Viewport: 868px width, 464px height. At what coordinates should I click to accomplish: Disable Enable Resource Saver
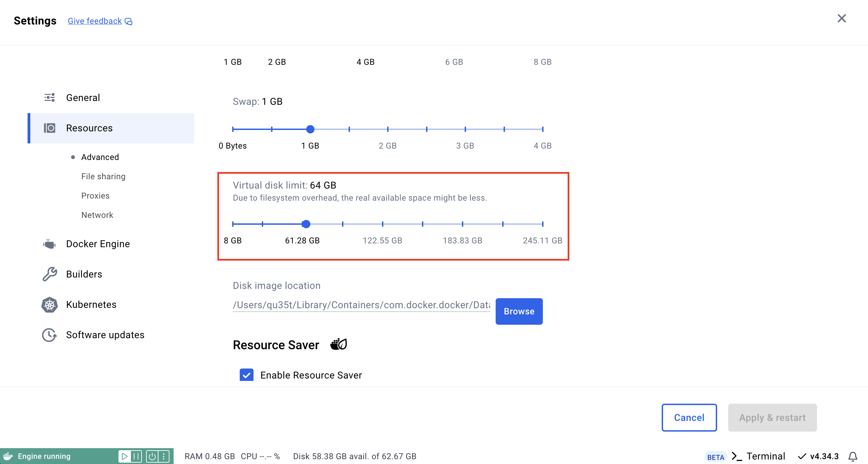pos(246,375)
